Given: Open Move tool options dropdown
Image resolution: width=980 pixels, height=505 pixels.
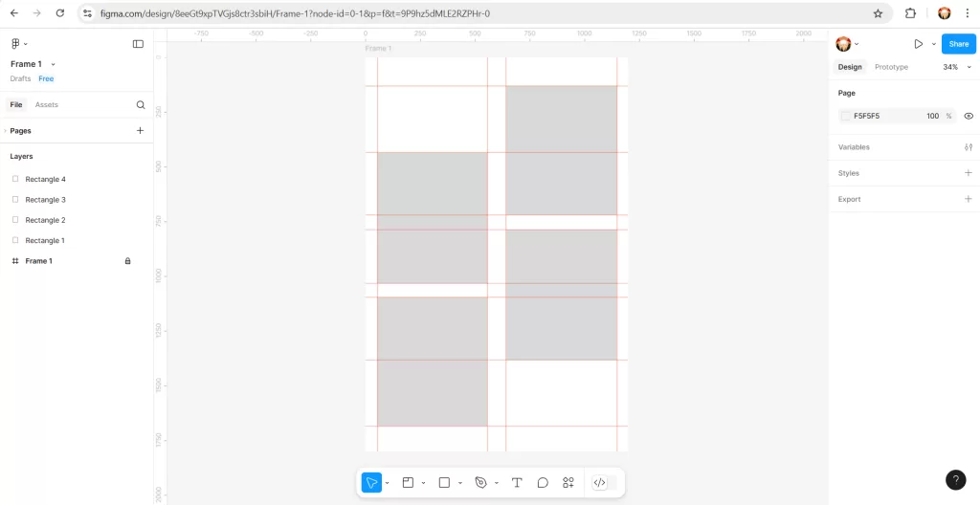Looking at the screenshot, I should point(388,482).
